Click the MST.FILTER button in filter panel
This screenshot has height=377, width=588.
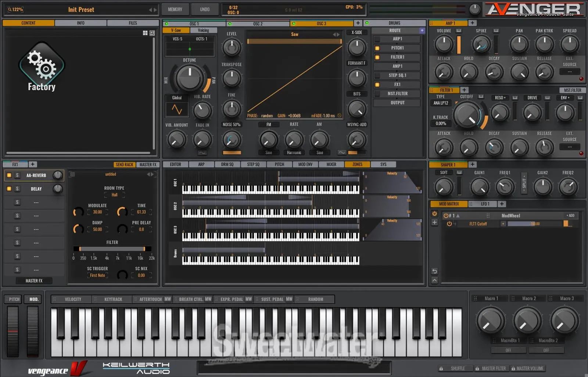click(x=573, y=90)
